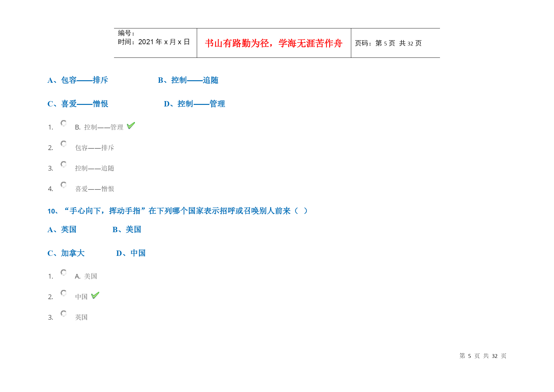
Task: Click green checkmark beside 控制——管理 answer
Action: (131, 126)
